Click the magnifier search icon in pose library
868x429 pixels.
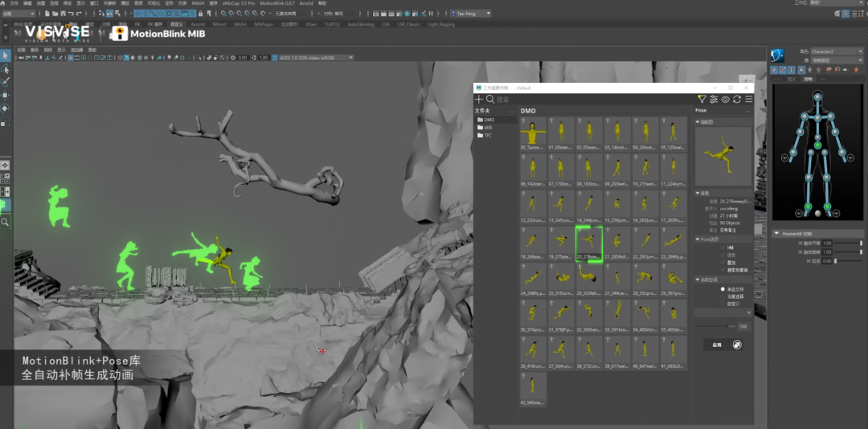coord(490,99)
